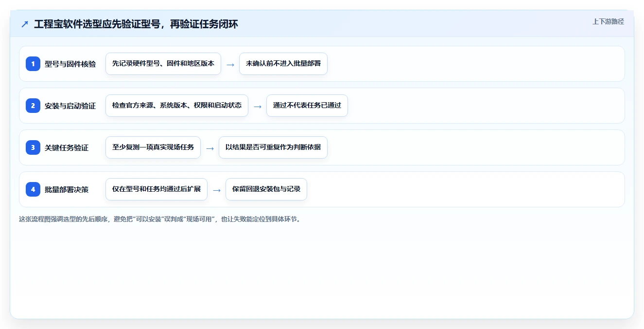Image resolution: width=644 pixels, height=329 pixels.
Task: Click the box 至少复测一项真实现场任务
Action: pyautogui.click(x=153, y=147)
